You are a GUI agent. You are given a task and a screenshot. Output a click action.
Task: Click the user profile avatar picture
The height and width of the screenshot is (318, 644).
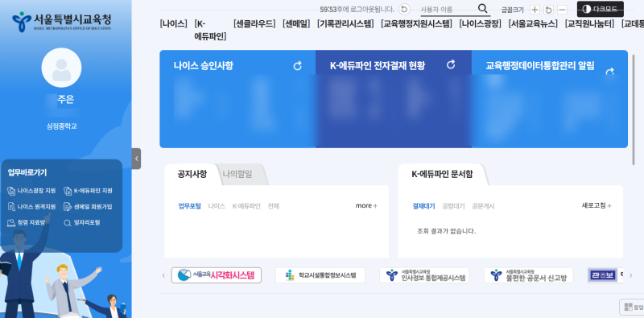(x=62, y=68)
